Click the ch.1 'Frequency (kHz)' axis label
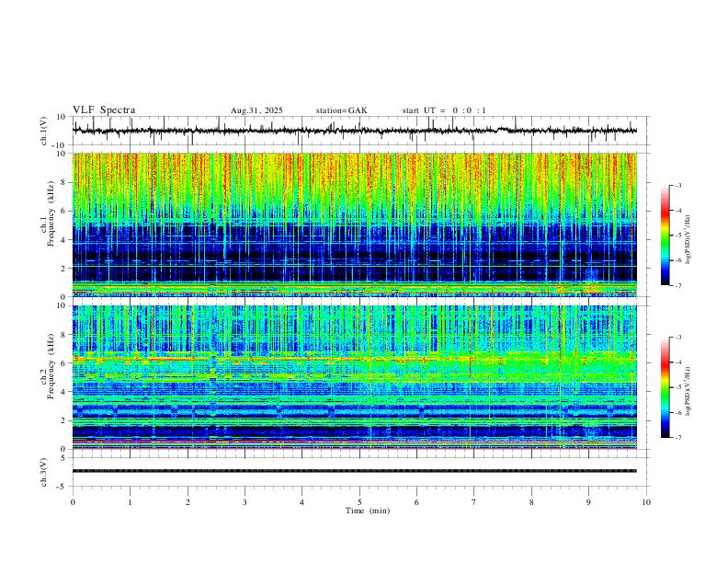This screenshot has width=728, height=563. tap(51, 214)
